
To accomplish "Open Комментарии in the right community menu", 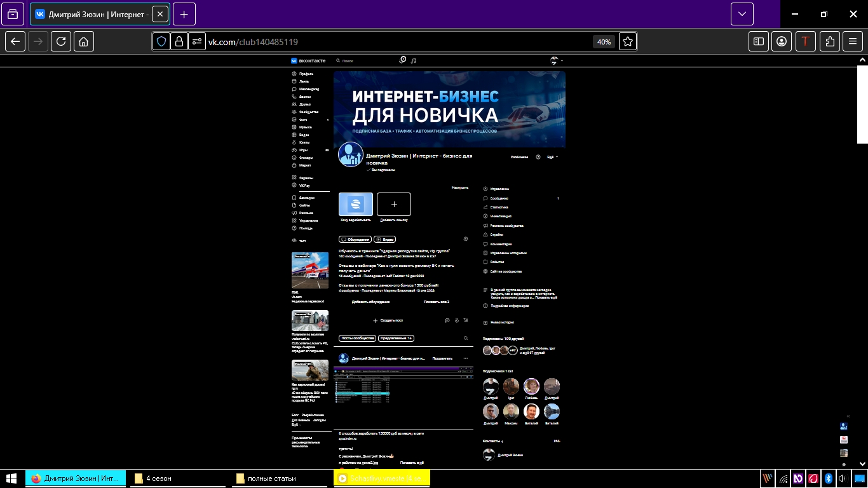I will coord(498,244).
